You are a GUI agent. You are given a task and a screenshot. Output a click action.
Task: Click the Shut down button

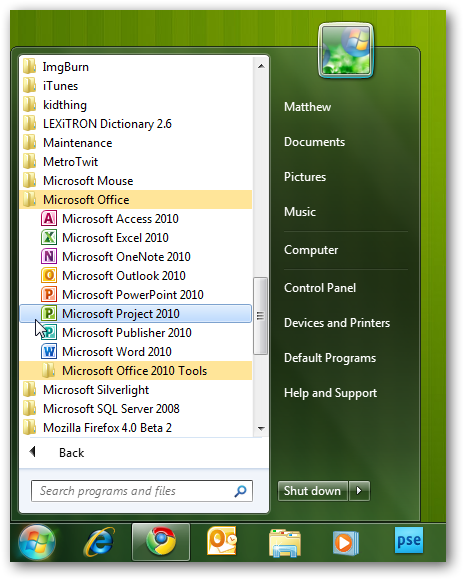312,491
